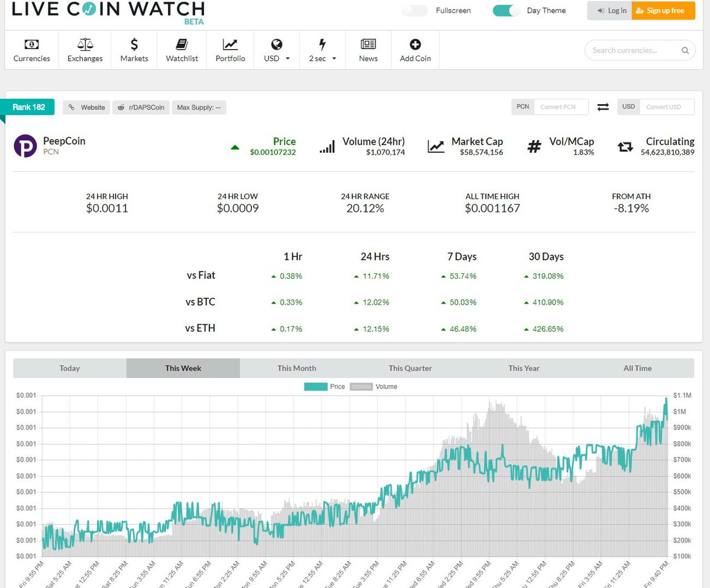
Task: Select the Today chart tab
Action: 70,368
